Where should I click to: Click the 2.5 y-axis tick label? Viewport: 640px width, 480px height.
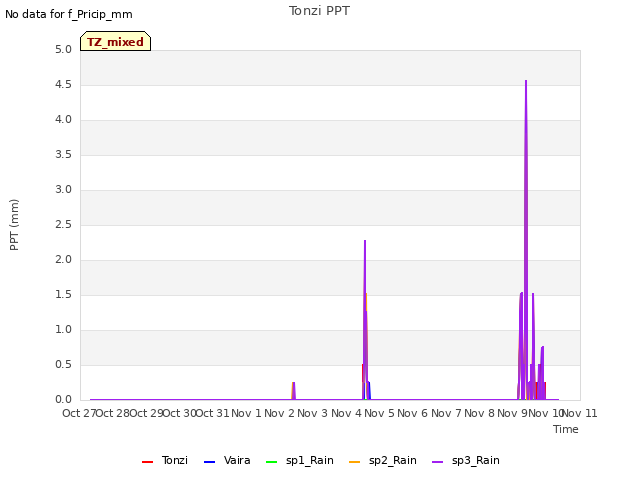(63, 224)
